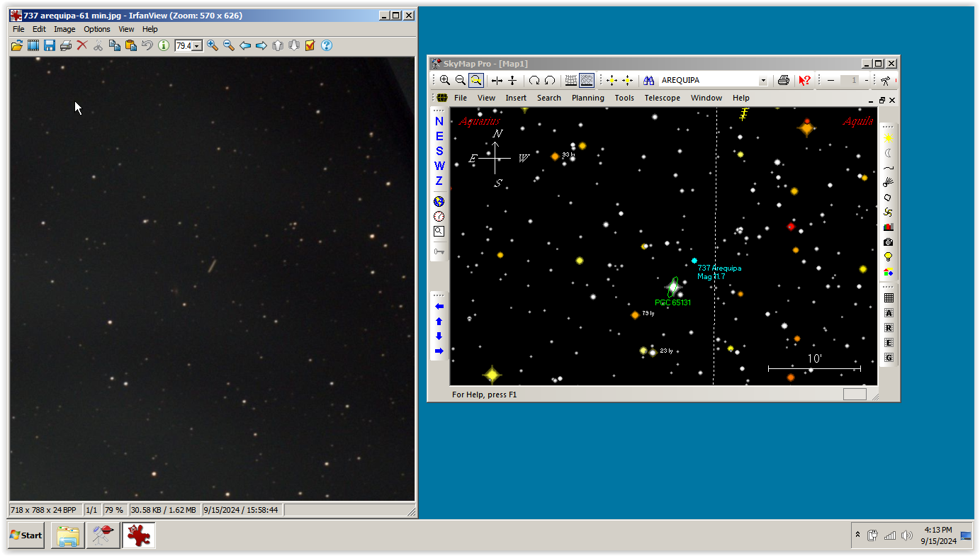Toggle the camera image overlay icon
The image size is (980, 556).
point(889,242)
